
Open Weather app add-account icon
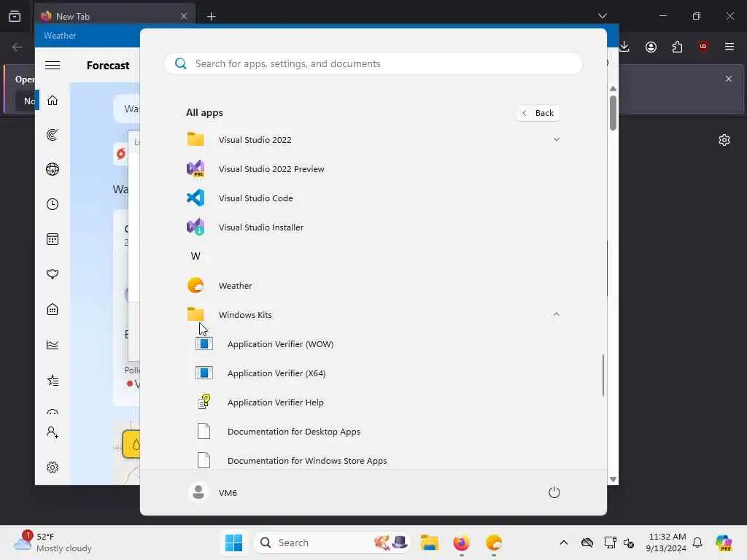(x=53, y=432)
